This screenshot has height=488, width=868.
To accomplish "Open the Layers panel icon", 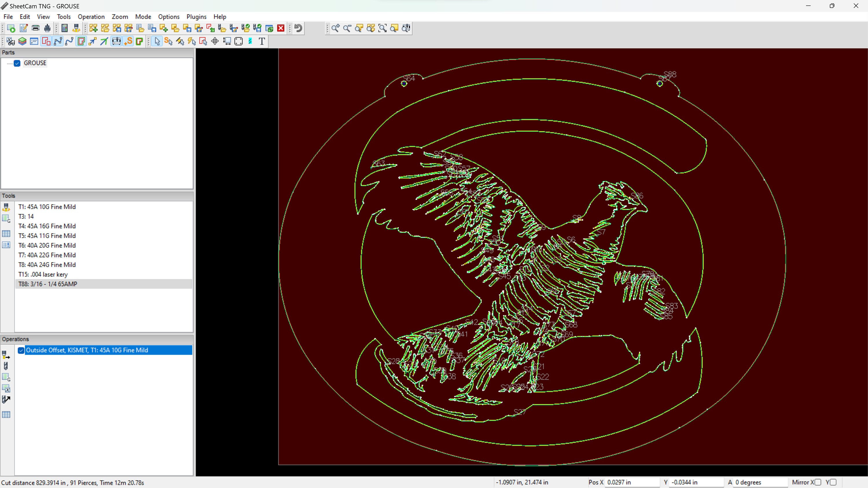I will (x=22, y=41).
